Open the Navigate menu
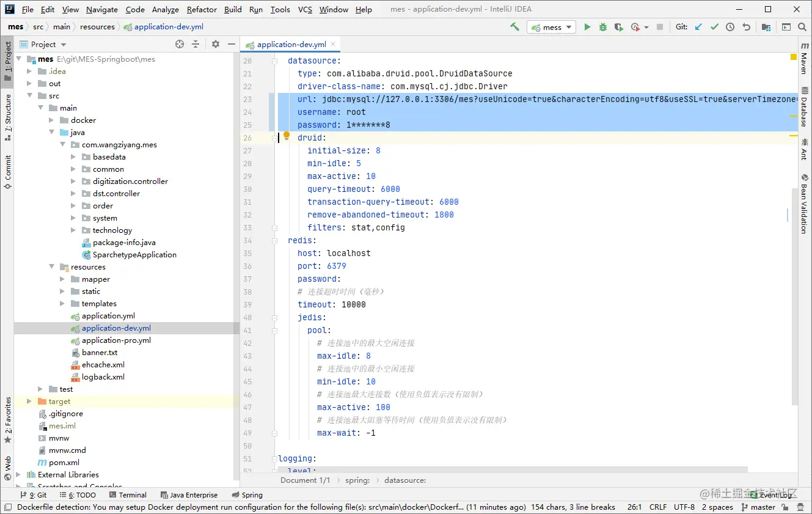Screen dimensions: 812x514 pyautogui.click(x=102, y=9)
